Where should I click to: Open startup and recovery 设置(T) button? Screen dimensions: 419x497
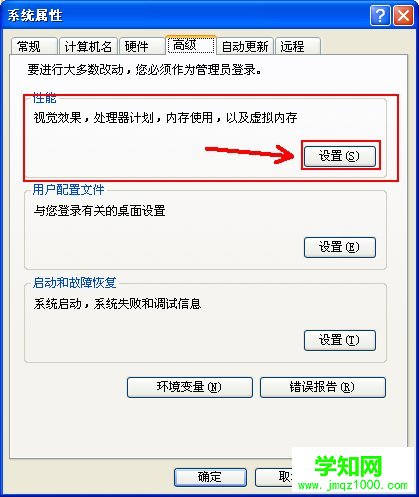coord(340,340)
